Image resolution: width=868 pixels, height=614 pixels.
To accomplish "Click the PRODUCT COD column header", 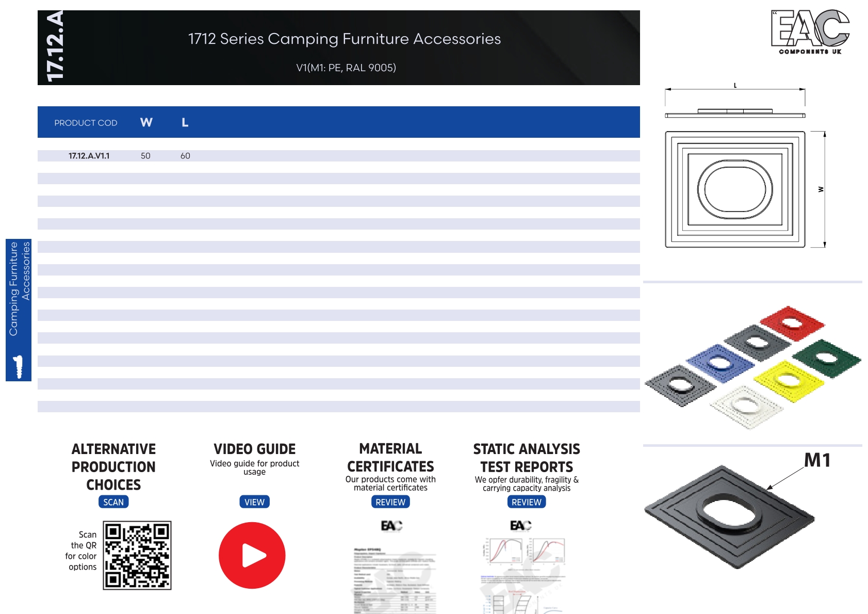I will [86, 123].
